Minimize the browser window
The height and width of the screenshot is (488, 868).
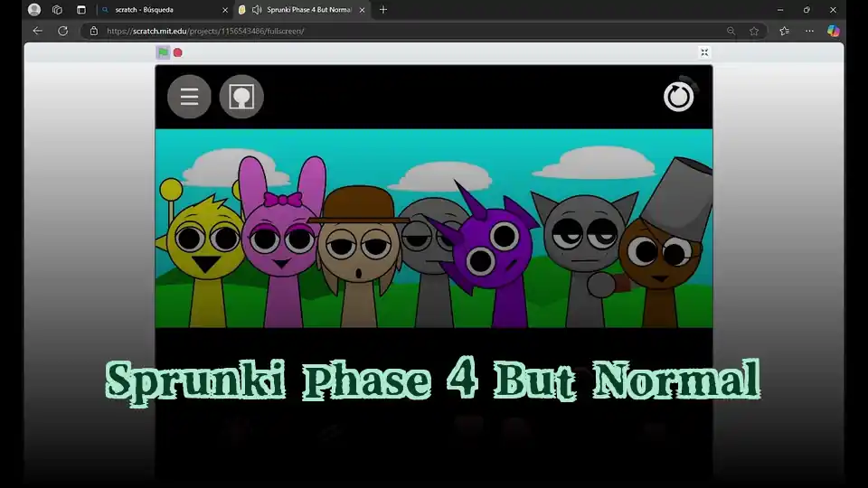point(780,10)
